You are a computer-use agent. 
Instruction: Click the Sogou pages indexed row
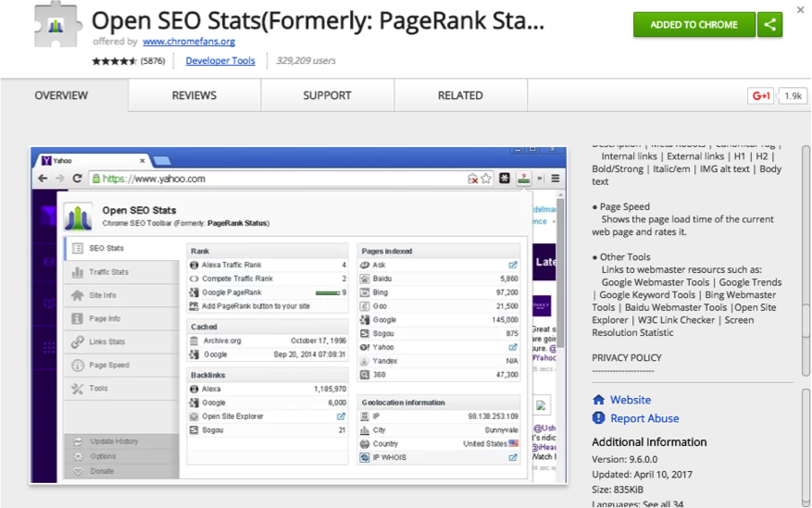pos(439,334)
